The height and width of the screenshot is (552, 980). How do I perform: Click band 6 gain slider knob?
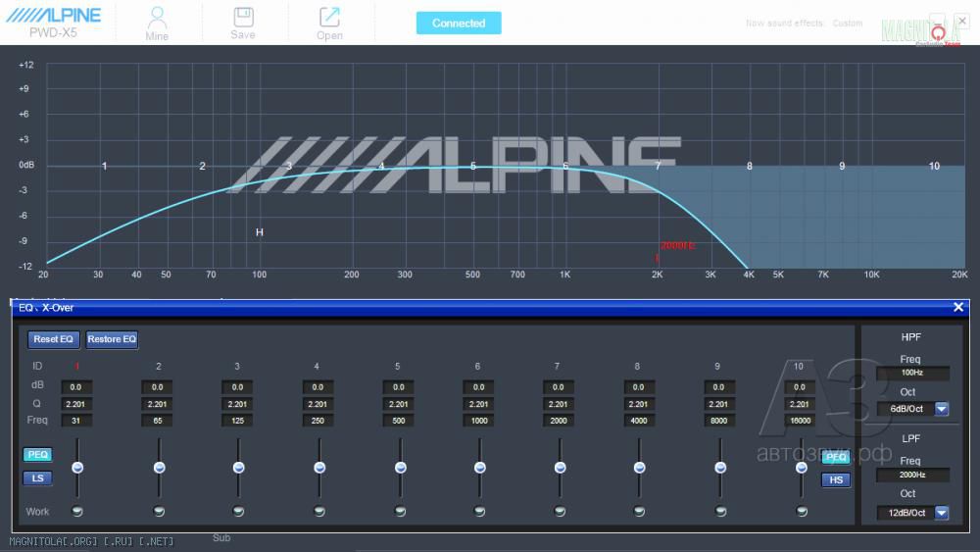[x=480, y=468]
